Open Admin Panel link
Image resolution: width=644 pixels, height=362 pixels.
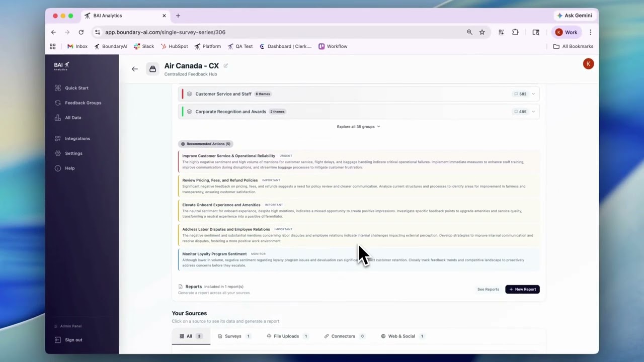67,326
